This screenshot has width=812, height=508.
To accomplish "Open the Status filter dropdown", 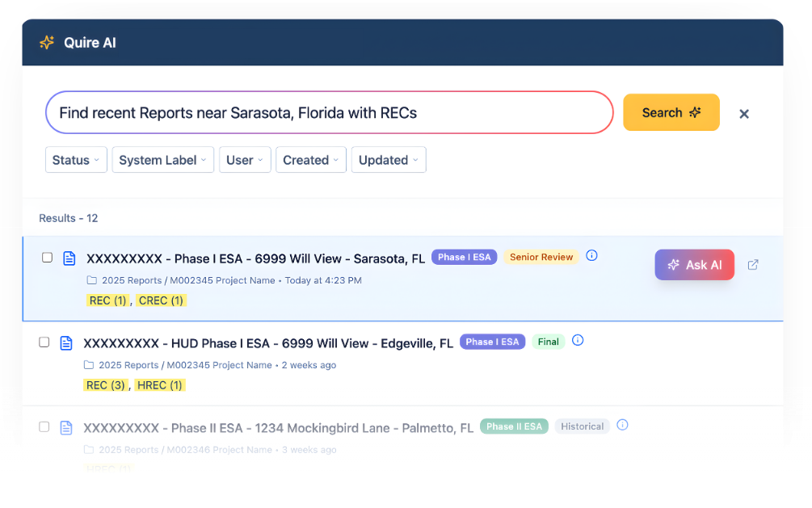I will [x=75, y=159].
